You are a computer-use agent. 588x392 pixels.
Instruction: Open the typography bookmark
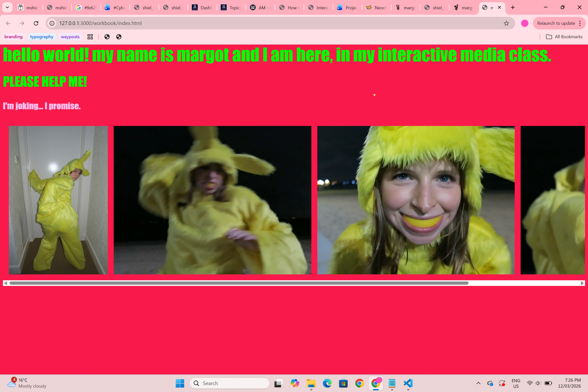(x=41, y=37)
